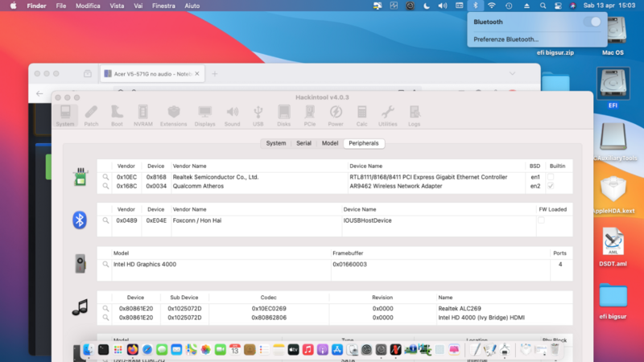The height and width of the screenshot is (362, 644).
Task: Check the Builtin box for Realtek Ethernet en1
Action: [x=551, y=177]
